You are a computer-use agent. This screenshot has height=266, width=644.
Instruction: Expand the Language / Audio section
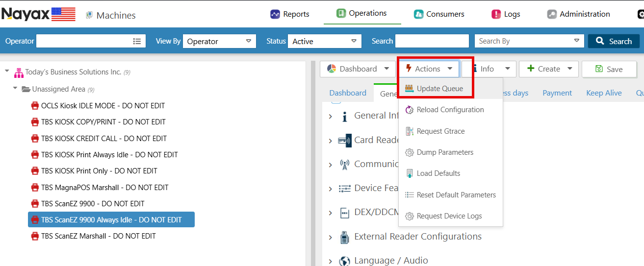click(x=331, y=261)
